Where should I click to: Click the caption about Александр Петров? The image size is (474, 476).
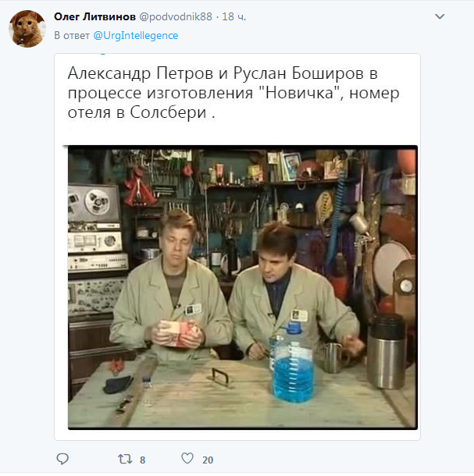coord(233,93)
